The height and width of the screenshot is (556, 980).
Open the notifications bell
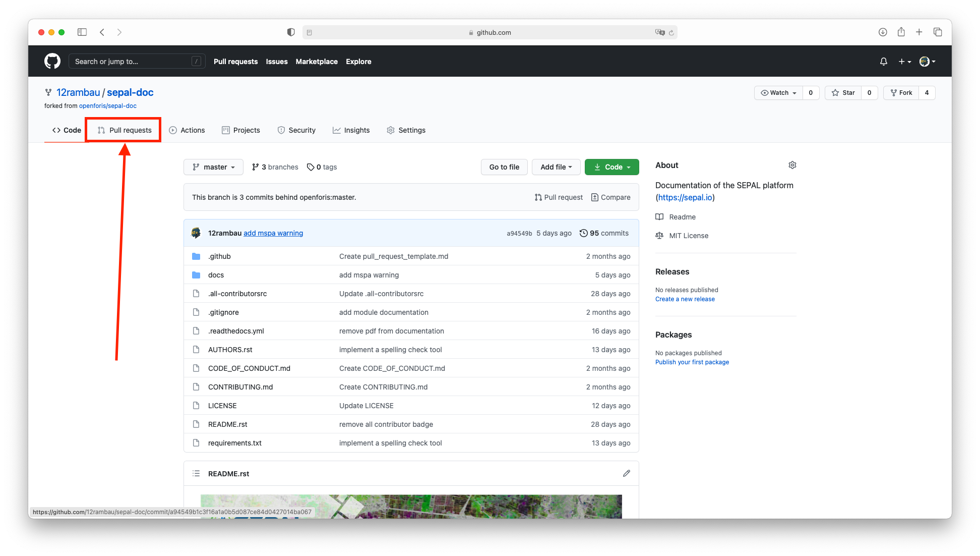click(x=883, y=61)
